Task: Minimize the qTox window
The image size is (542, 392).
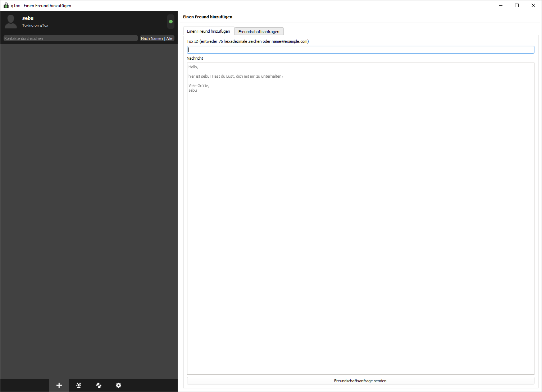Action: (500, 5)
